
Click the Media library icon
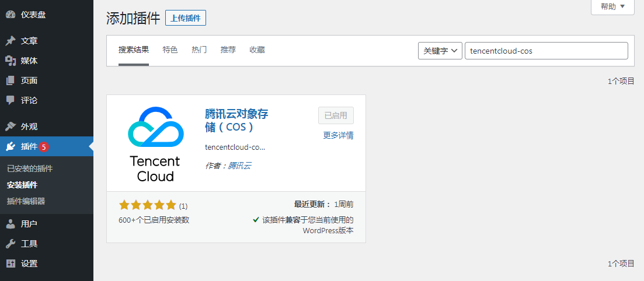(x=11, y=61)
